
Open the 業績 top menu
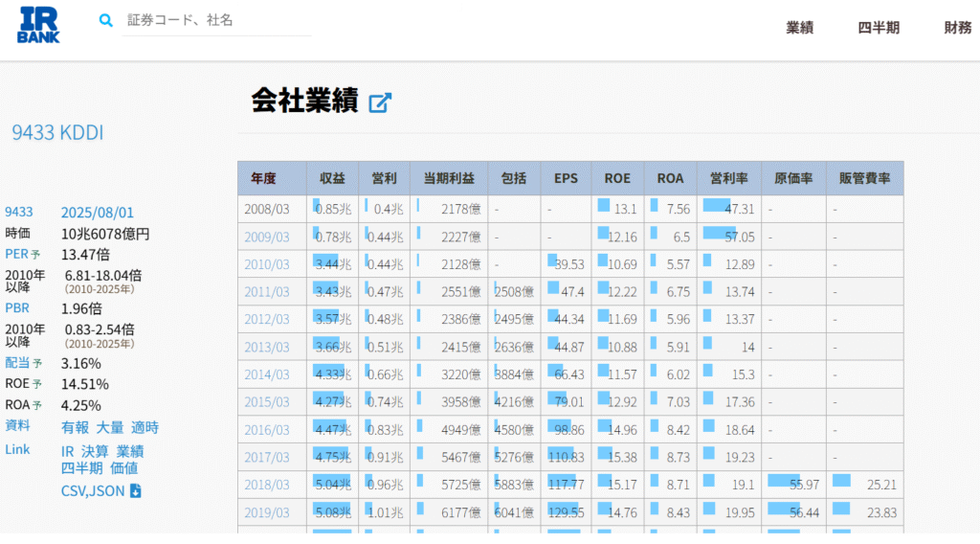point(799,28)
